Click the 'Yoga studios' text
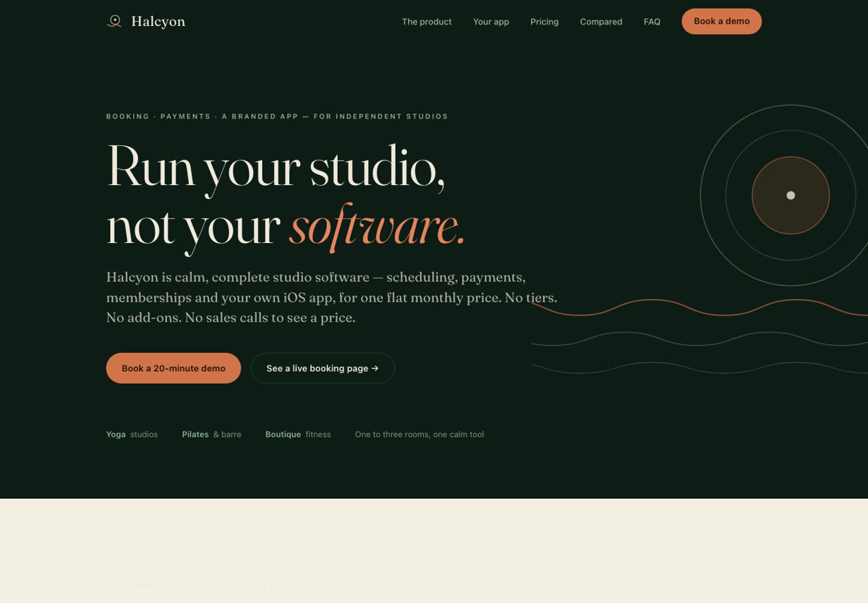Image resolution: width=868 pixels, height=603 pixels. click(132, 435)
